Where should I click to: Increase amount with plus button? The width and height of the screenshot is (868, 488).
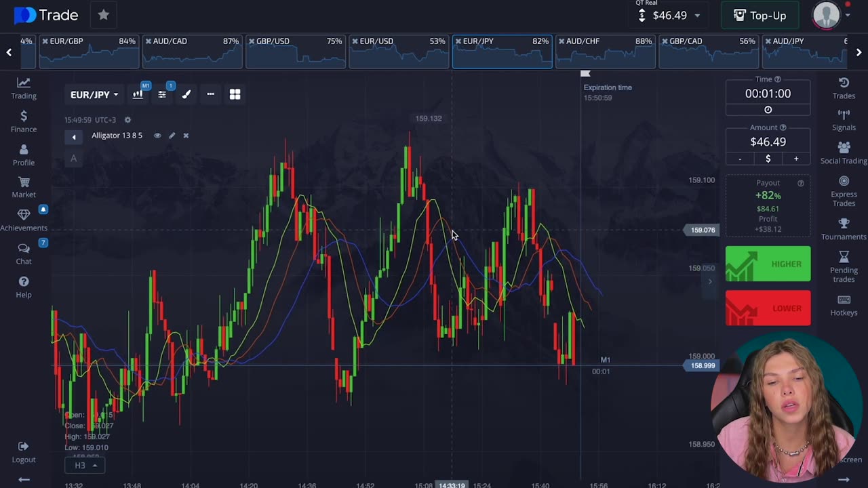pos(796,159)
